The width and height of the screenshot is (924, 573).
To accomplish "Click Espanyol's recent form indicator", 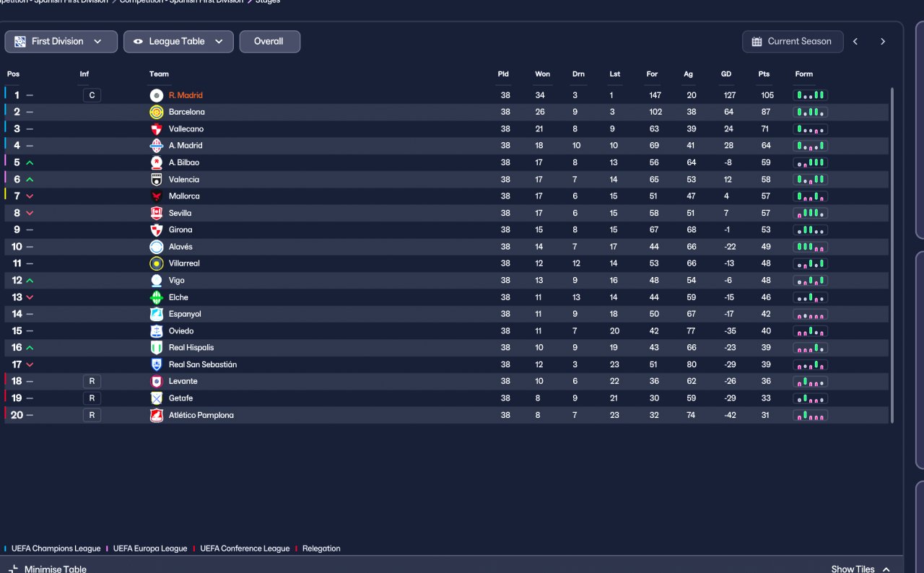I will pos(811,314).
